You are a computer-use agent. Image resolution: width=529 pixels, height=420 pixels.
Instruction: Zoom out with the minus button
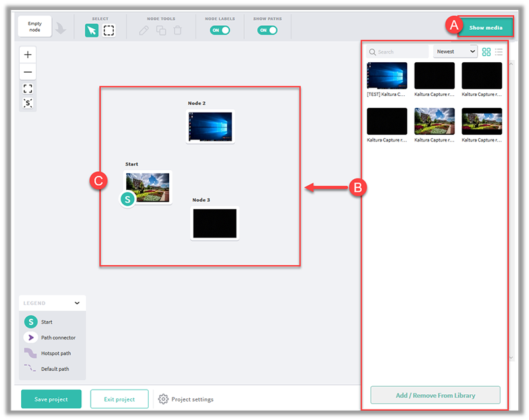[x=28, y=72]
